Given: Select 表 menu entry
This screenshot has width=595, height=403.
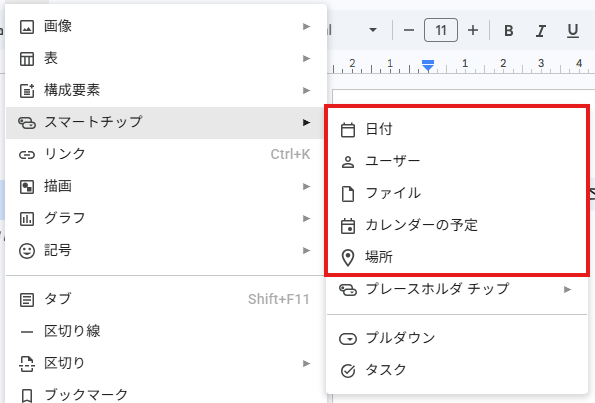Looking at the screenshot, I should pos(166,58).
